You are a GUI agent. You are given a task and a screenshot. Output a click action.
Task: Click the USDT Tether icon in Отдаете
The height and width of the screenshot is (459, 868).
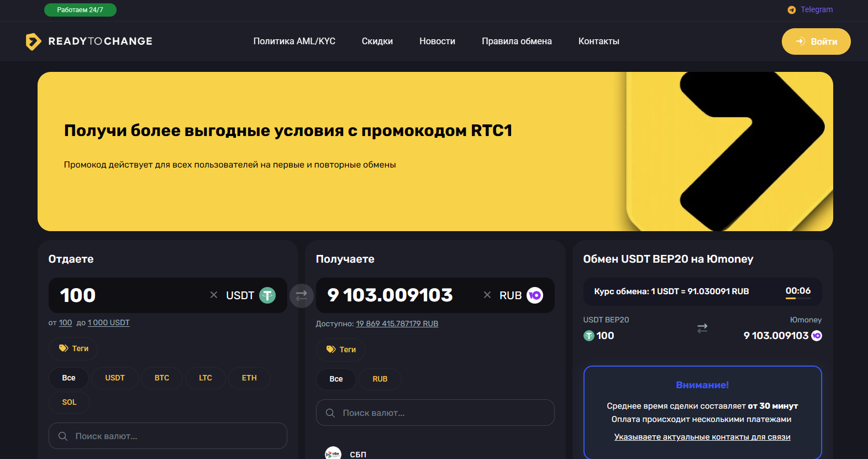pyautogui.click(x=267, y=295)
